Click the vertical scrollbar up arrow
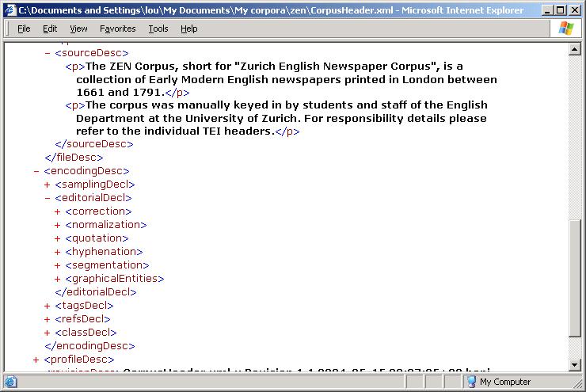The image size is (586, 392). [x=576, y=49]
